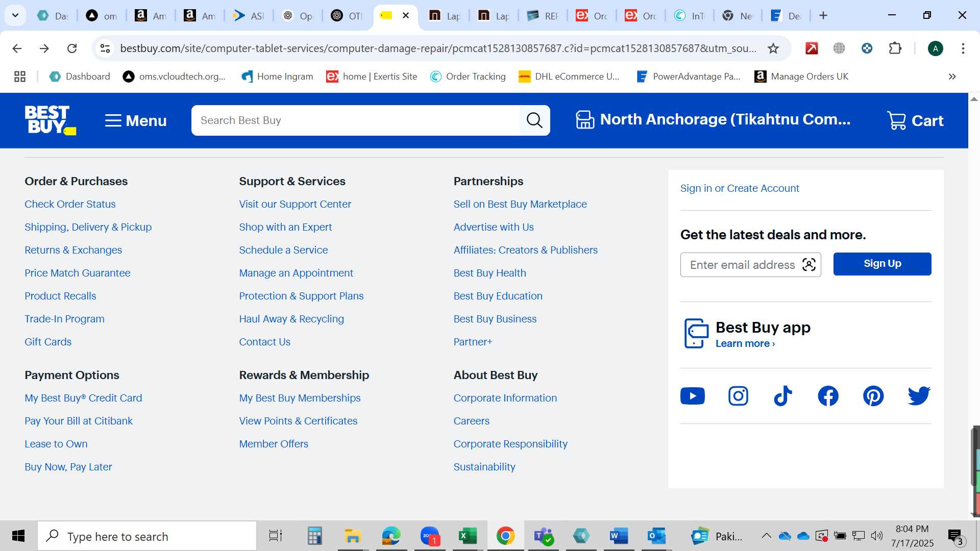Open Gift Cards link

point(48,342)
